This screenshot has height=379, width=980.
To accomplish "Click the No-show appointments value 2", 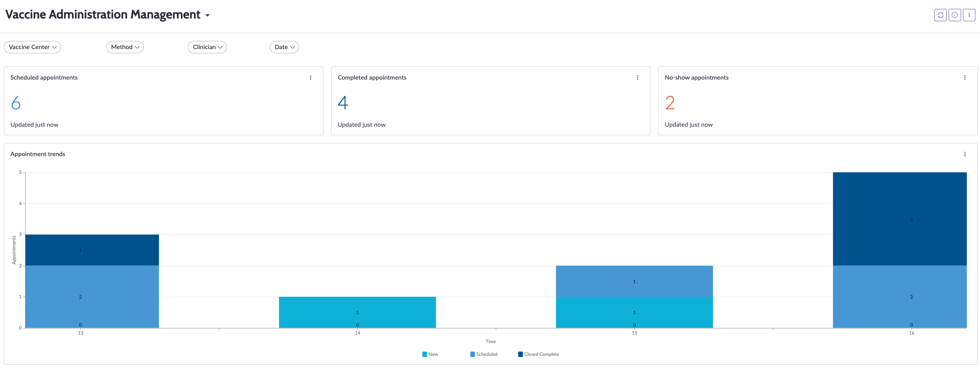I will pyautogui.click(x=670, y=103).
